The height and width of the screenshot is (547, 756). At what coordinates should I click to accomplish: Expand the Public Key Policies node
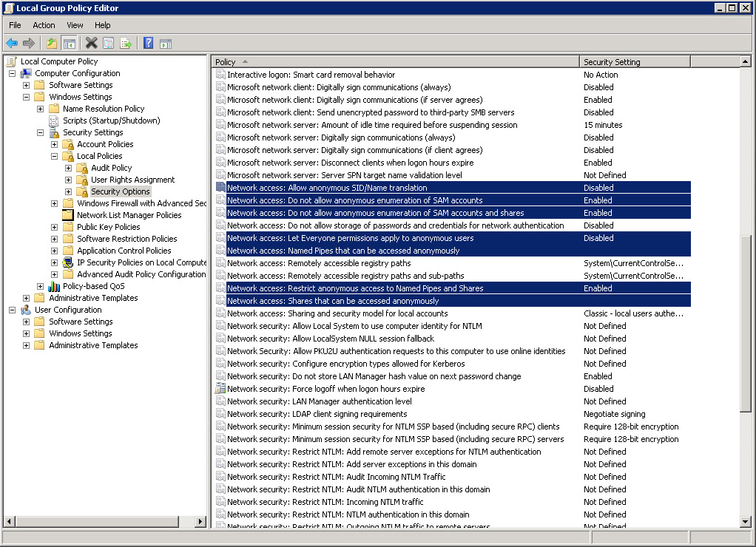54,227
